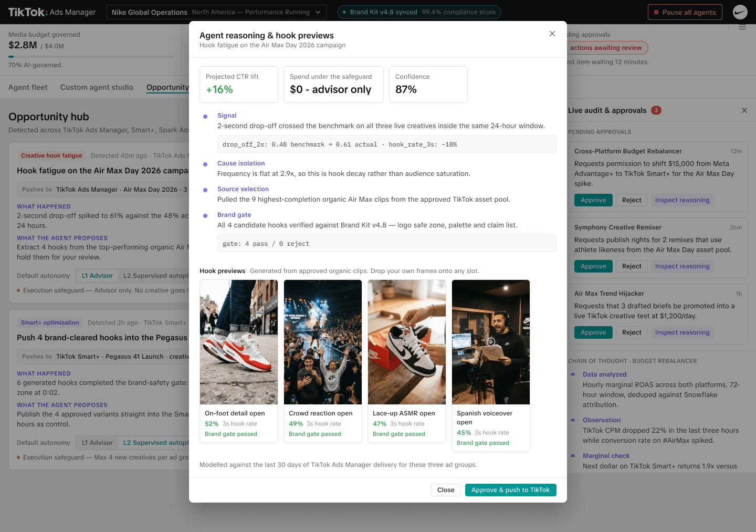Open the Spanish voiceover open hook thumbnail
This screenshot has height=532, width=756.
pyautogui.click(x=491, y=342)
